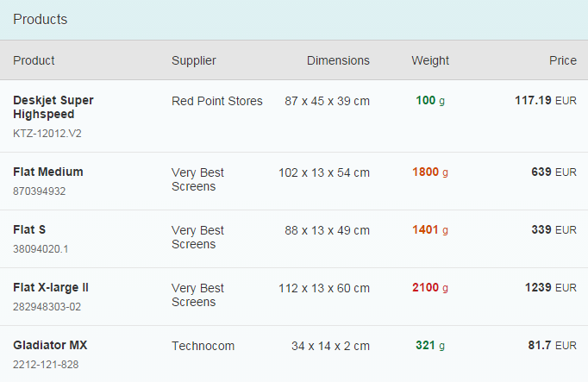The width and height of the screenshot is (588, 382).
Task: Open the Gladiator MX product
Action: [50, 345]
